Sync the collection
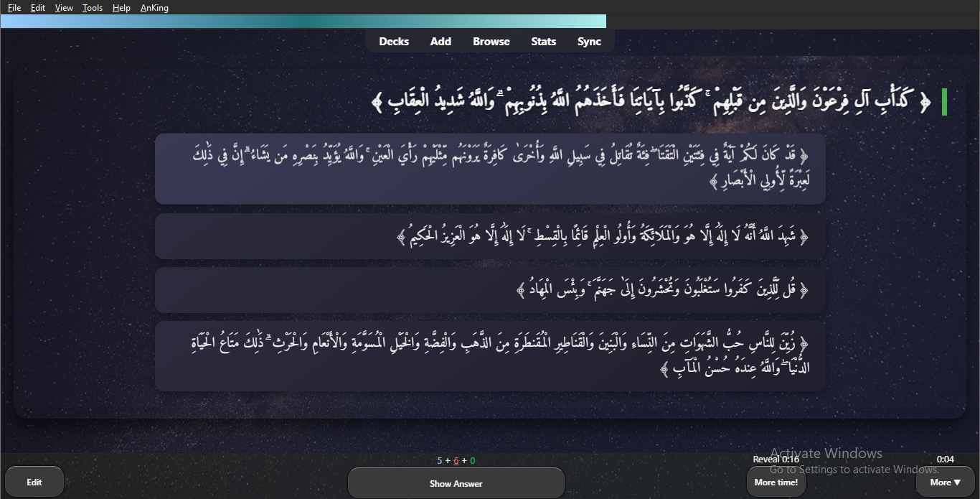 (x=589, y=42)
